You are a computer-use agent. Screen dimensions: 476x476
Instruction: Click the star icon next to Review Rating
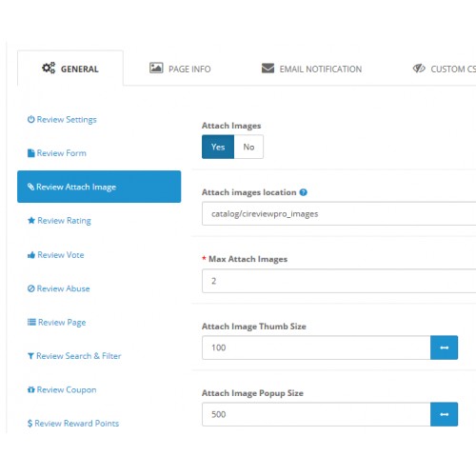coord(31,220)
